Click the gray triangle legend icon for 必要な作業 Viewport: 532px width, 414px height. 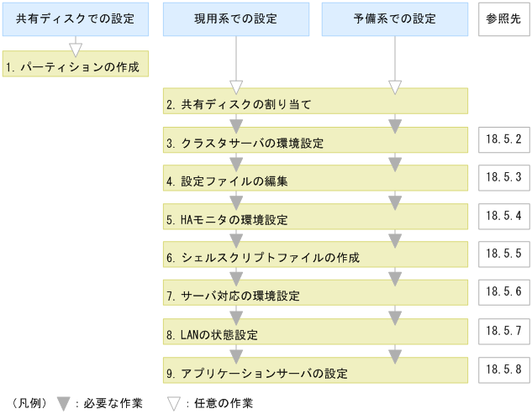[63, 403]
